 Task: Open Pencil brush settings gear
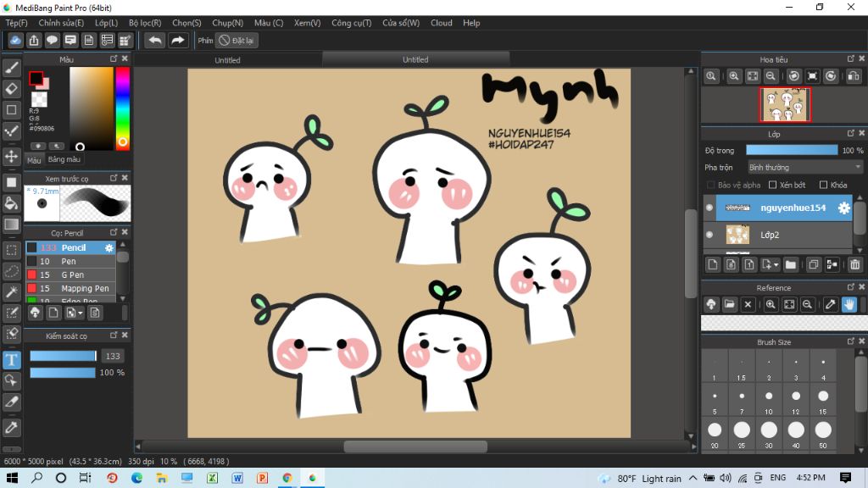pyautogui.click(x=109, y=248)
